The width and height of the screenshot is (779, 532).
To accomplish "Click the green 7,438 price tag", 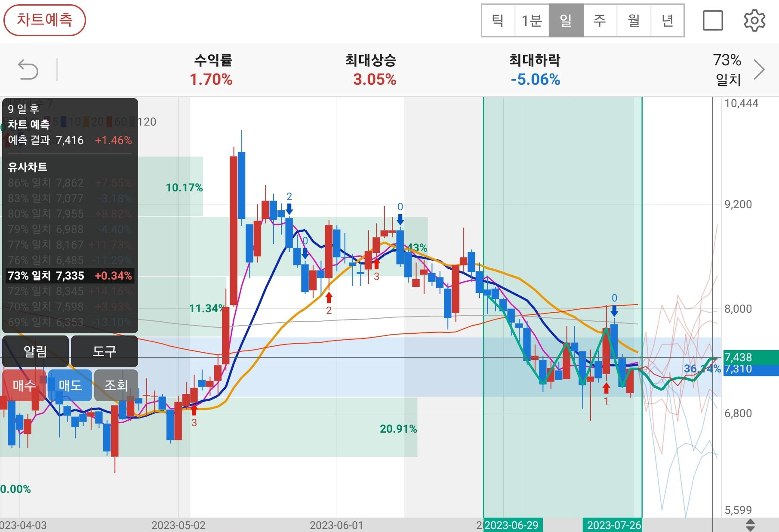I will pos(751,357).
